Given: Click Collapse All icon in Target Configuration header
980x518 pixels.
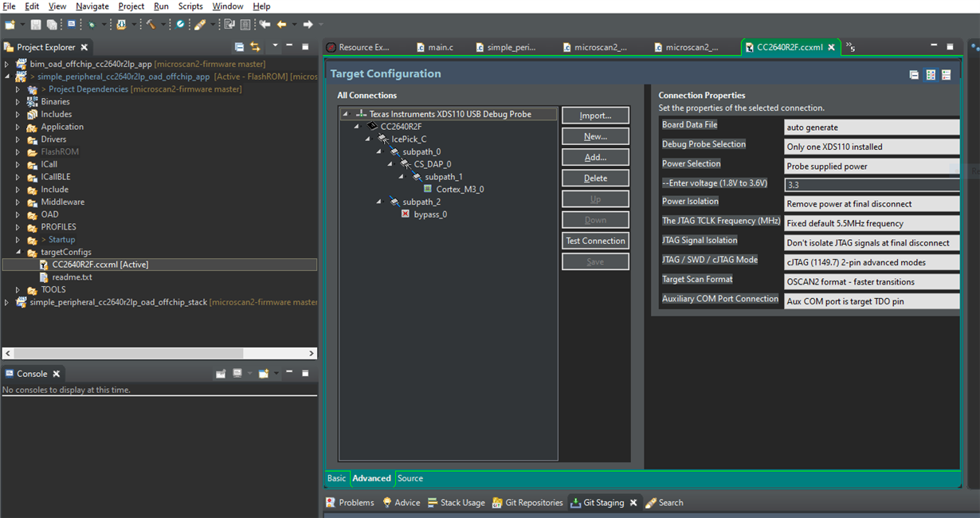Looking at the screenshot, I should (x=915, y=75).
